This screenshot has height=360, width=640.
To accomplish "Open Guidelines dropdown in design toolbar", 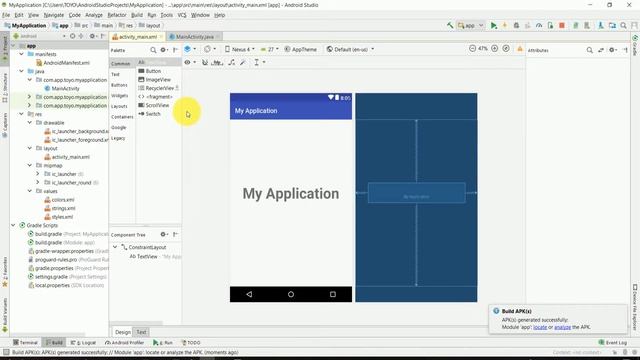I will (259, 62).
